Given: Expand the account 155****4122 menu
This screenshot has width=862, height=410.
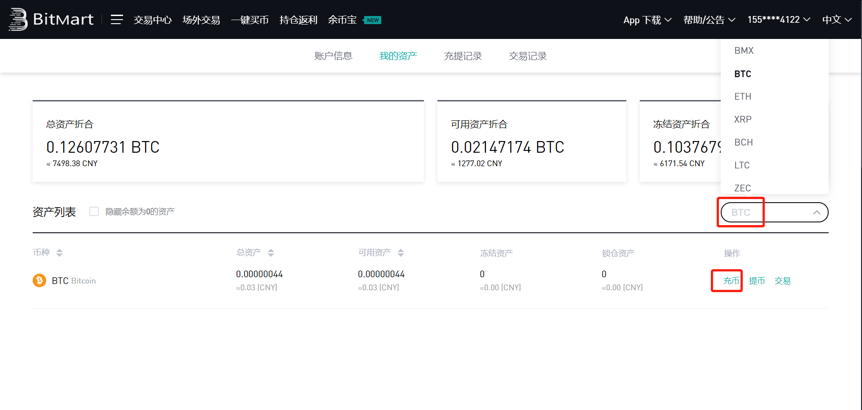Looking at the screenshot, I should [779, 20].
